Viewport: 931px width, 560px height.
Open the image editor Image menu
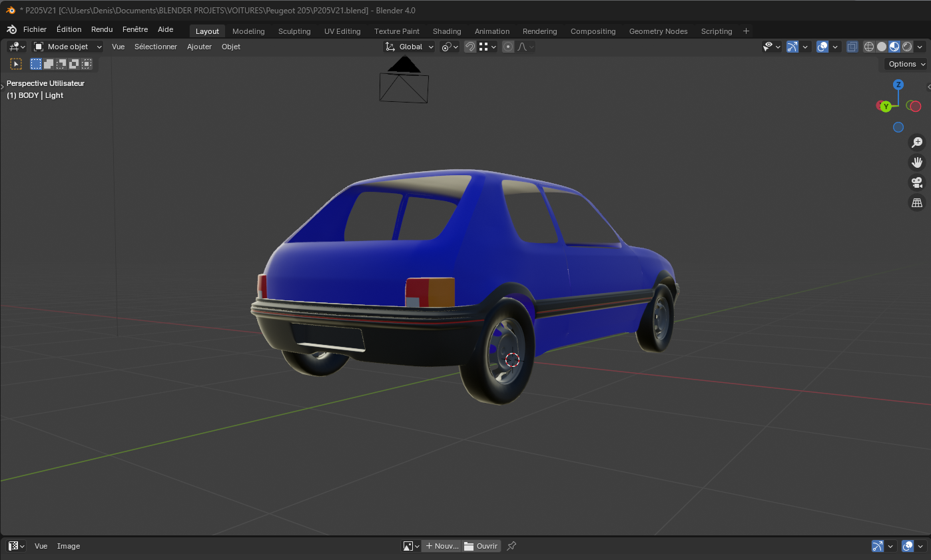[x=69, y=546]
